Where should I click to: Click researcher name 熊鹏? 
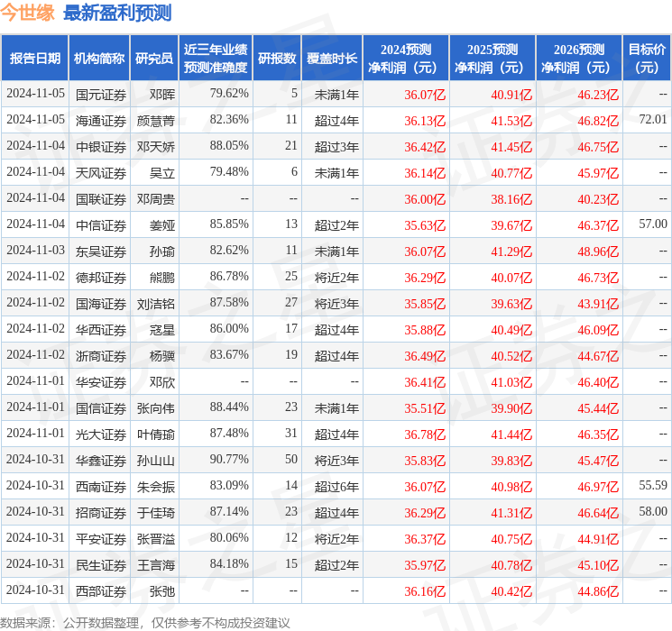[x=162, y=277]
